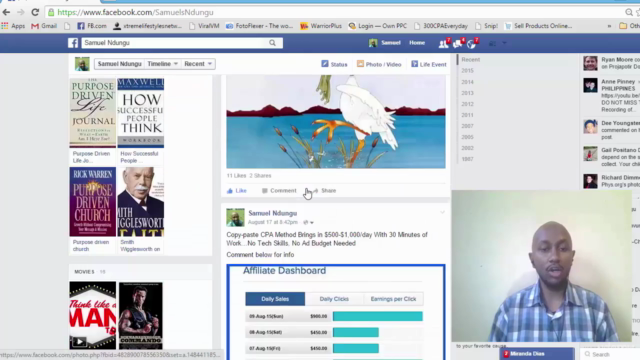The image size is (640, 360).
Task: Click the Photo / Video composer option
Action: (379, 64)
